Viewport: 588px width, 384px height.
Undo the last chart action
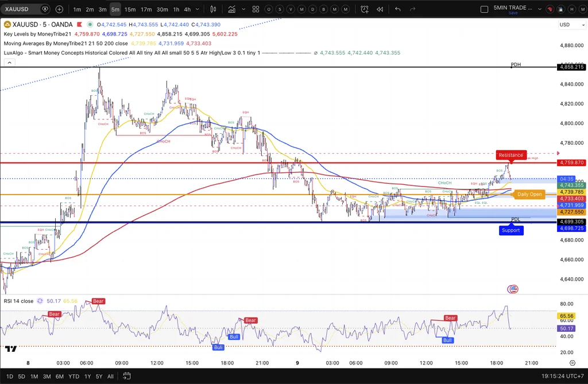398,9
